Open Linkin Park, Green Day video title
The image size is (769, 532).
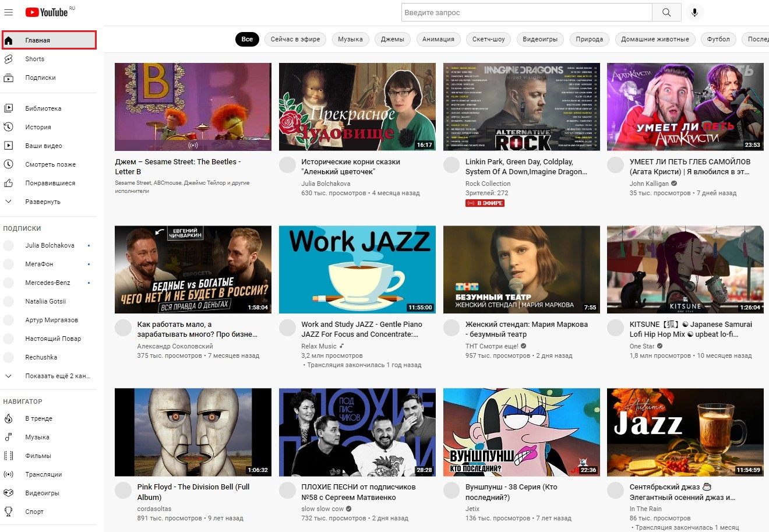click(x=526, y=167)
